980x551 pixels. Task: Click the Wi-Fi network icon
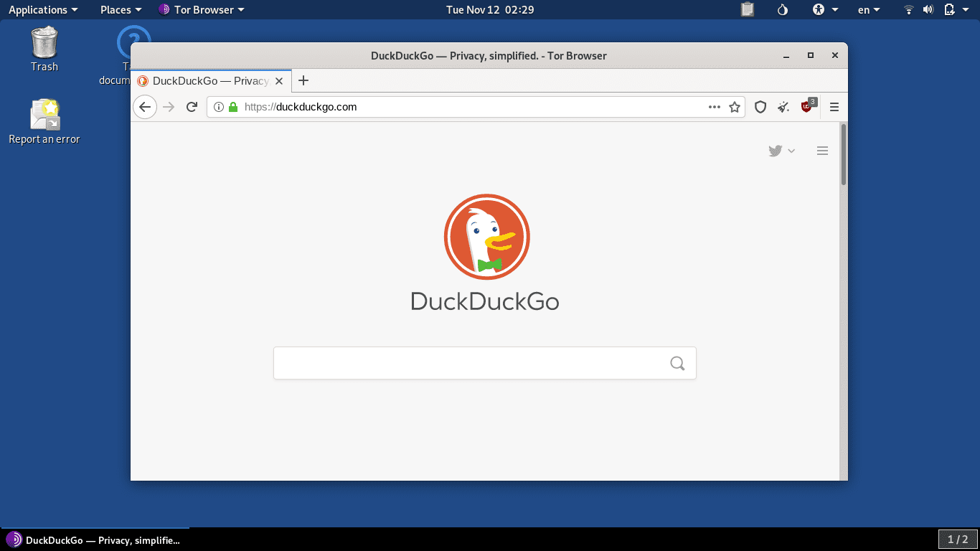coord(909,9)
